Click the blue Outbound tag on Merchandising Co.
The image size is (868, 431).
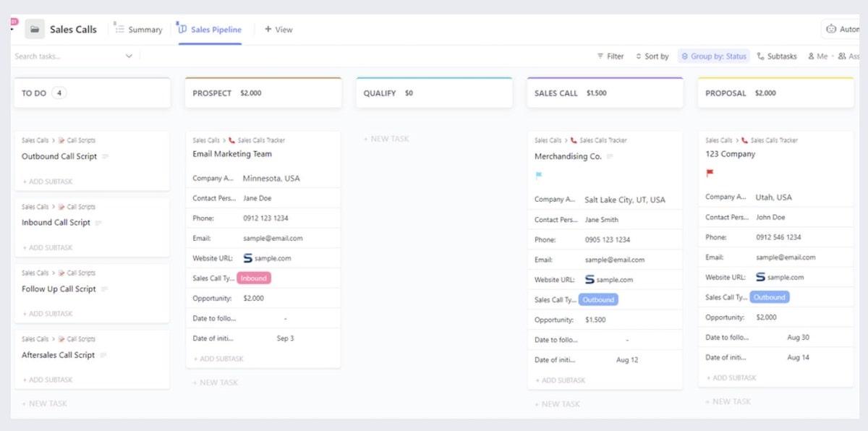[598, 300]
